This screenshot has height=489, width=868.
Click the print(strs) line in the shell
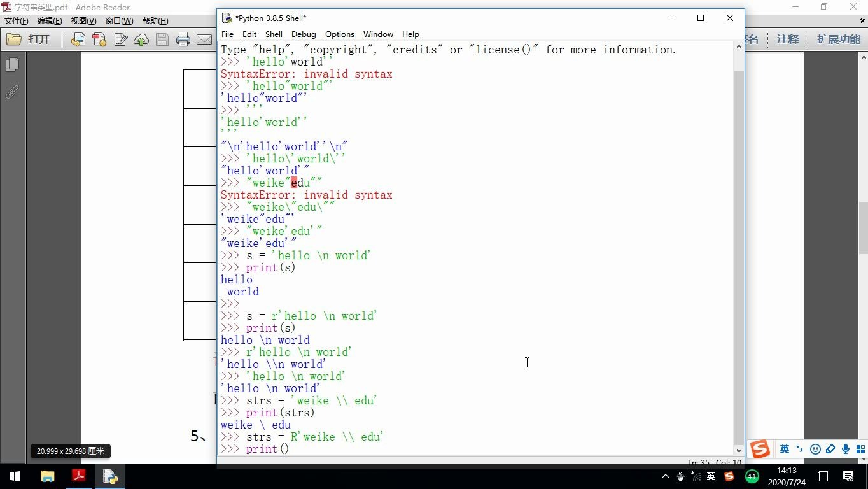point(267,413)
